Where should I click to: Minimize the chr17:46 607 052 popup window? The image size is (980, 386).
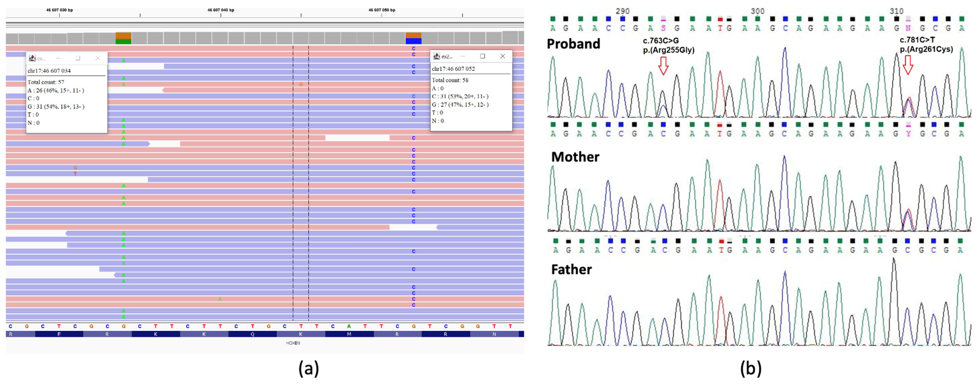[463, 56]
